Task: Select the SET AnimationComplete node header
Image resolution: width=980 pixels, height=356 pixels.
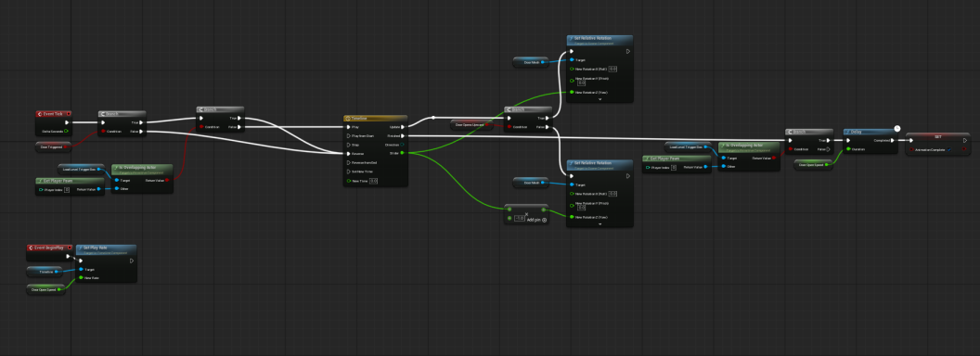Action: [938, 137]
